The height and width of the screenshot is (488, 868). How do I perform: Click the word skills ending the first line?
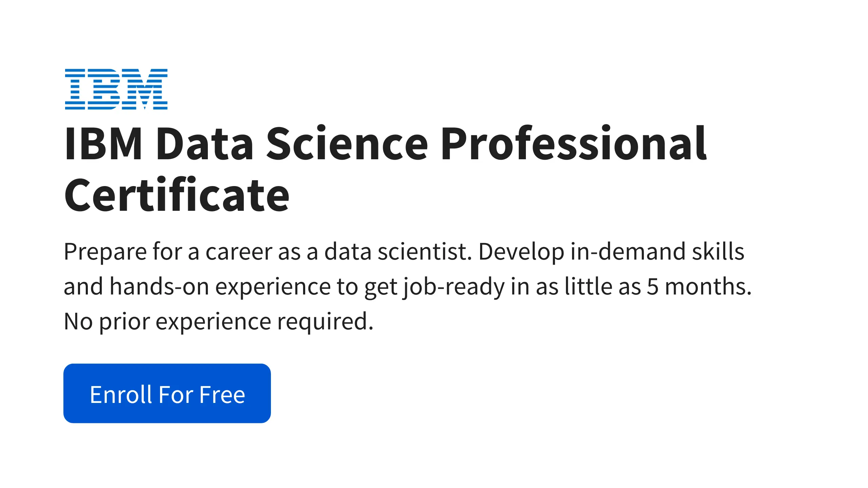[x=718, y=252]
